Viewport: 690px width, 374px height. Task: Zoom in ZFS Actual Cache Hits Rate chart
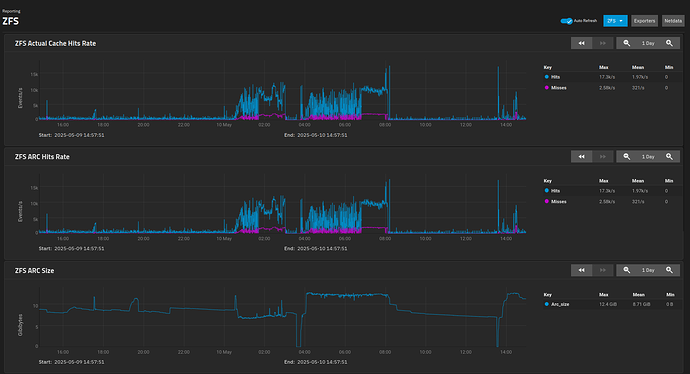click(x=669, y=43)
